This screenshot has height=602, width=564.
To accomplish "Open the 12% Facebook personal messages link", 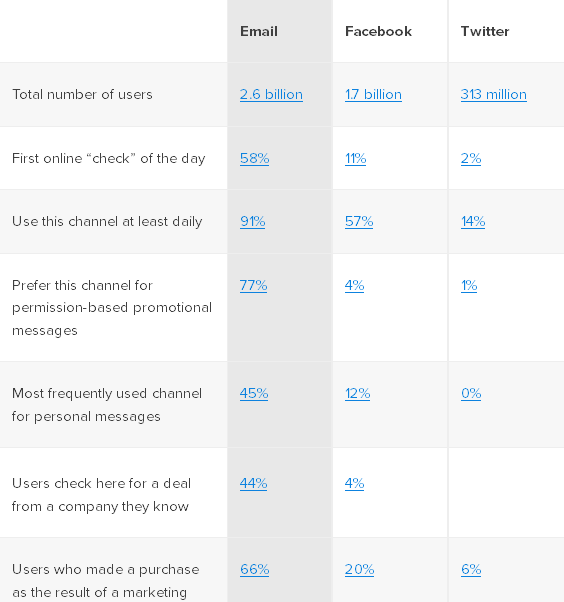I will click(x=357, y=393).
